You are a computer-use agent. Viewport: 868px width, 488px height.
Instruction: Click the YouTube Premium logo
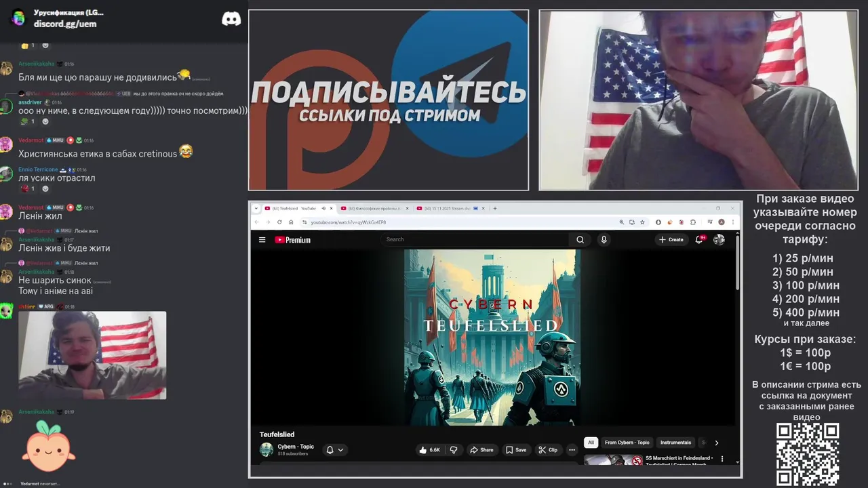coord(292,239)
